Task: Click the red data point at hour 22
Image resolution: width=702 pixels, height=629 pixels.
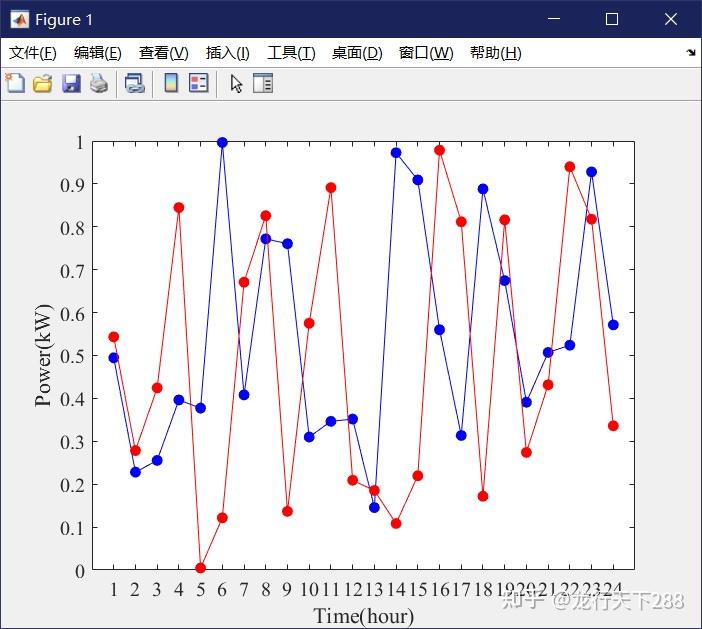Action: coord(570,167)
